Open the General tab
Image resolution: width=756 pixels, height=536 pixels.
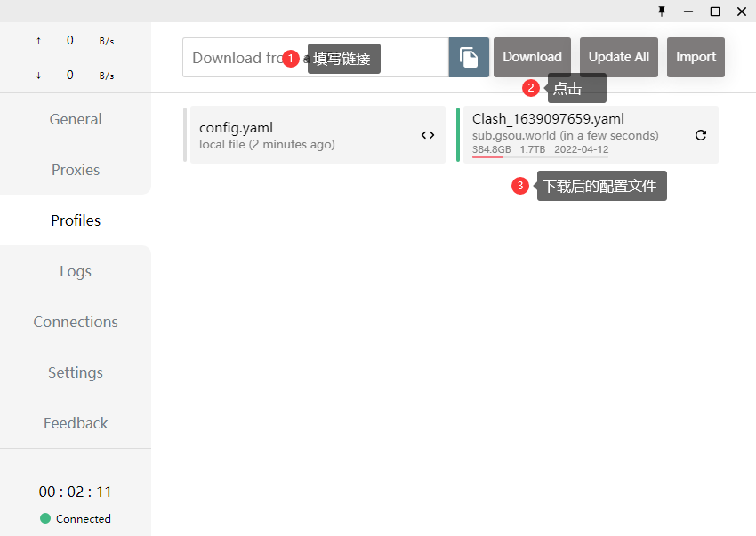click(76, 119)
